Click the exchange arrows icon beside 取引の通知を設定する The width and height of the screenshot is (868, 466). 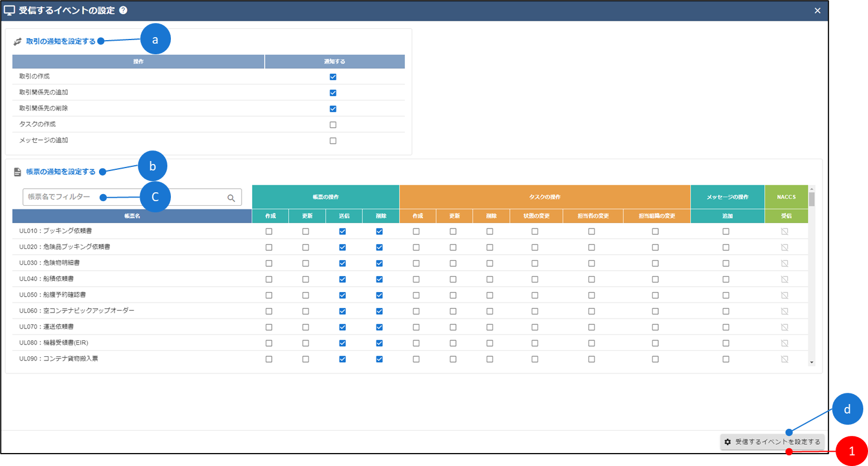click(18, 42)
